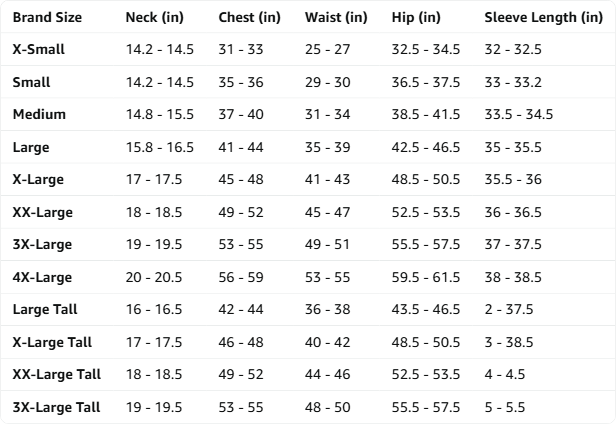616x424 pixels.
Task: Click the Large Tall row label
Action: pyautogui.click(x=45, y=309)
